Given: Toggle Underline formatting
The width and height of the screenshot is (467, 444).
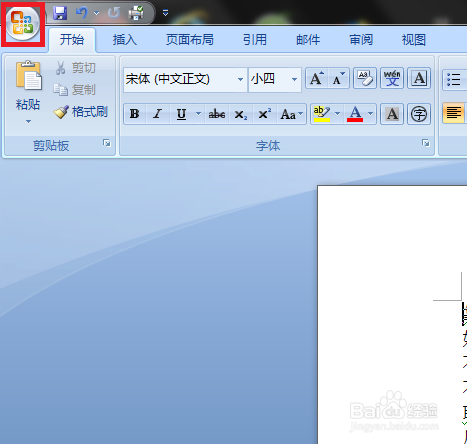Looking at the screenshot, I should click(182, 114).
